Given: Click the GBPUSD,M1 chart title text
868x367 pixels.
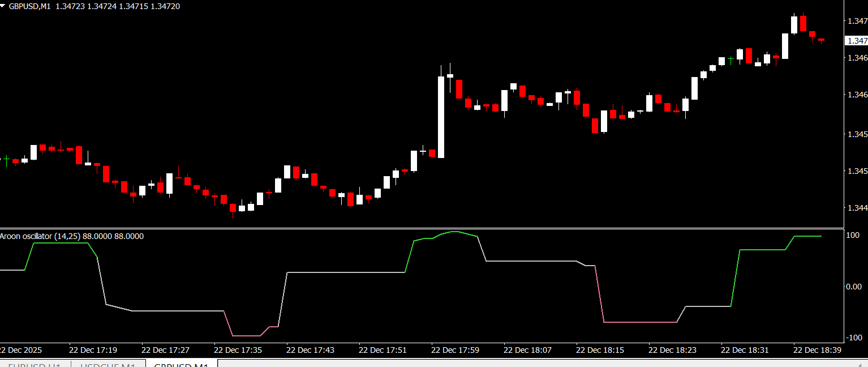Looking at the screenshot, I should [31, 6].
